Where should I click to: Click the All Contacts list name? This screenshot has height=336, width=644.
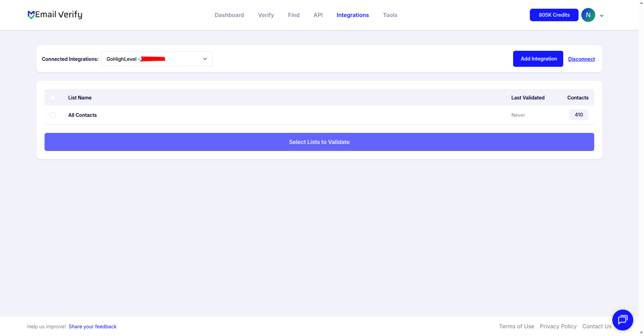coord(83,115)
